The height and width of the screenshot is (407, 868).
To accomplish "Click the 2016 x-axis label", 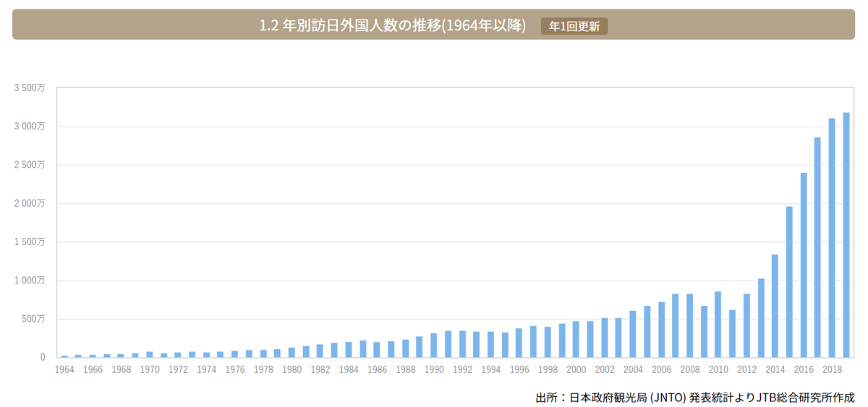I will [804, 369].
